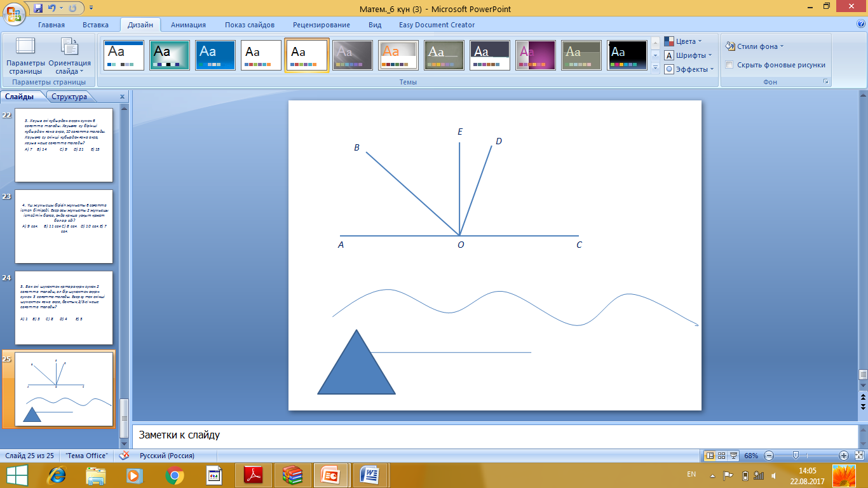Switch to Normal view in status bar
Screen dimensions: 868x488
(709, 456)
